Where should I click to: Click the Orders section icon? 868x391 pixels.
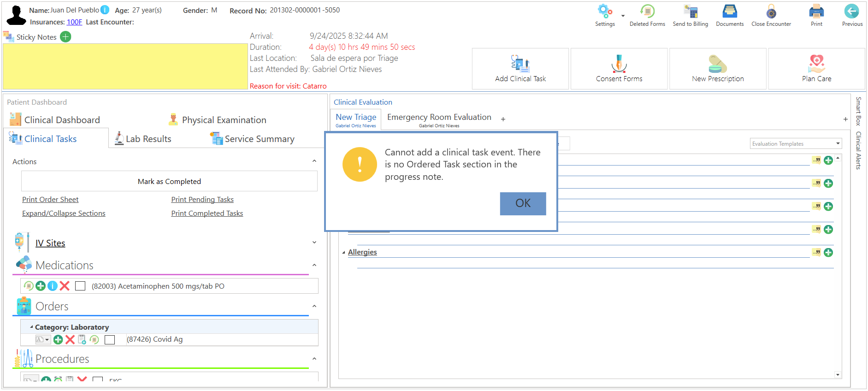(24, 306)
